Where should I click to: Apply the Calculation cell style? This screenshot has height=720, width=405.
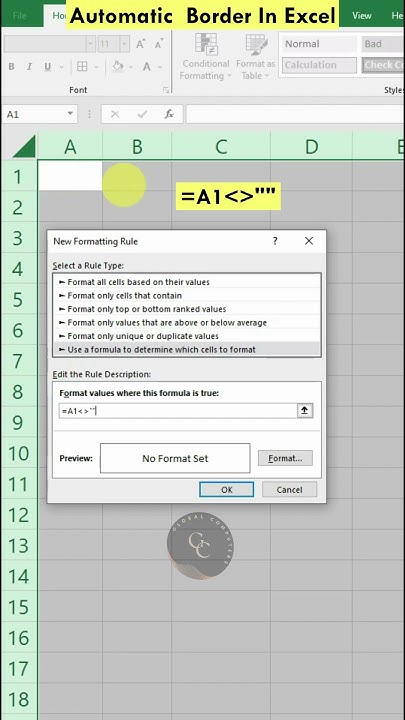(x=319, y=65)
